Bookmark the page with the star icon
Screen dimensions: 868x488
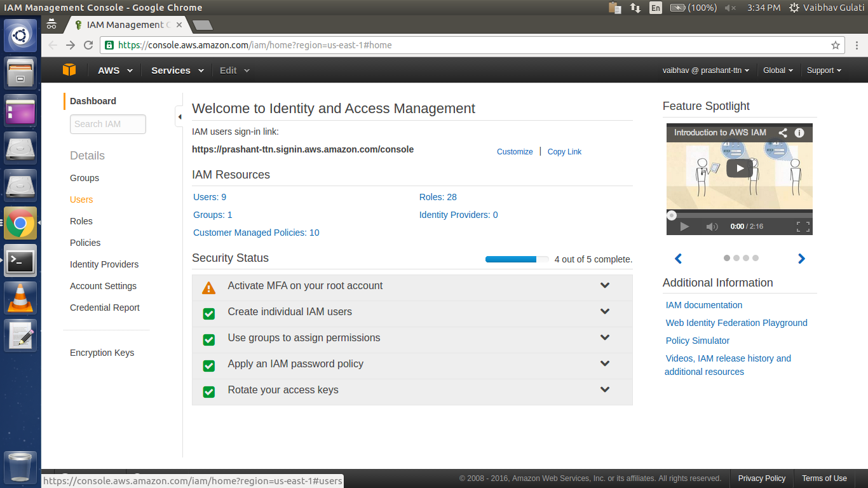836,45
